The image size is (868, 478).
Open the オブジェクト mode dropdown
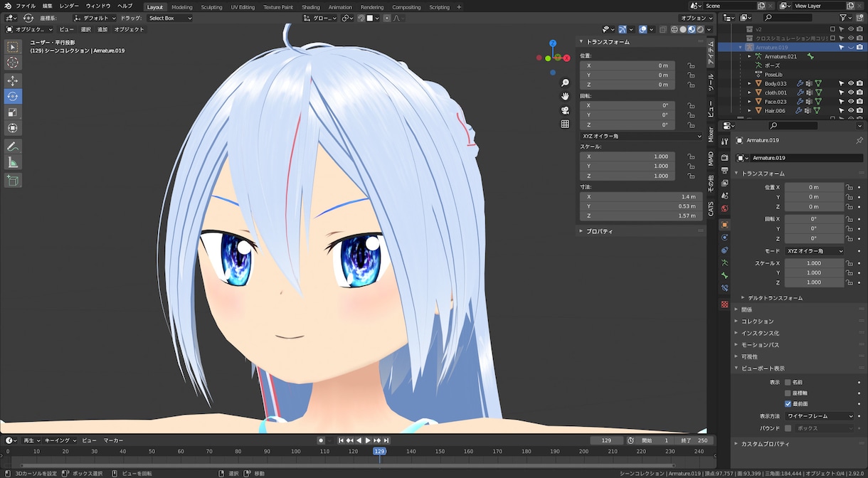click(29, 29)
